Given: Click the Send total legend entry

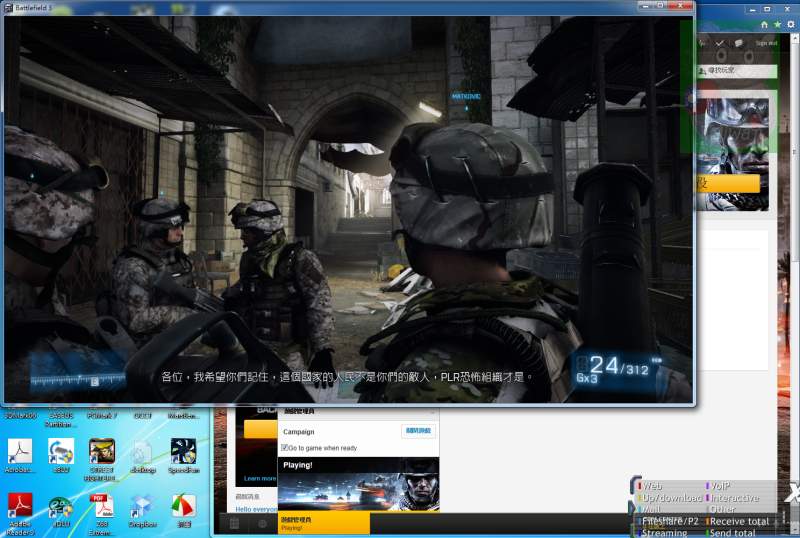Looking at the screenshot, I should coord(732,532).
